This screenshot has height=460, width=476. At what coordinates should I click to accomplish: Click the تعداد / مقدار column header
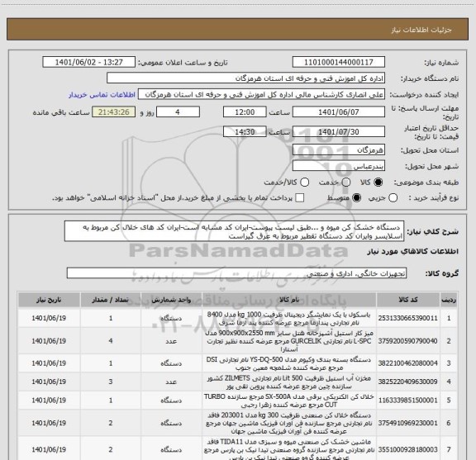[111, 300]
